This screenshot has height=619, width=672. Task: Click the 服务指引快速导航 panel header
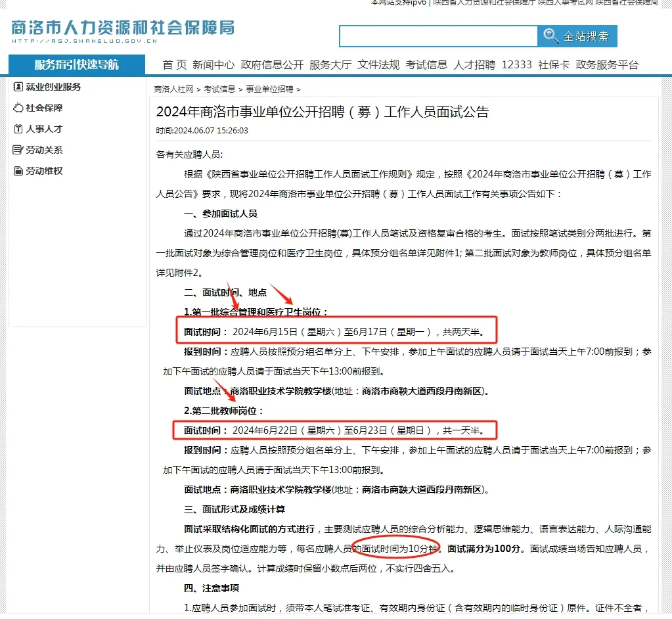(76, 64)
